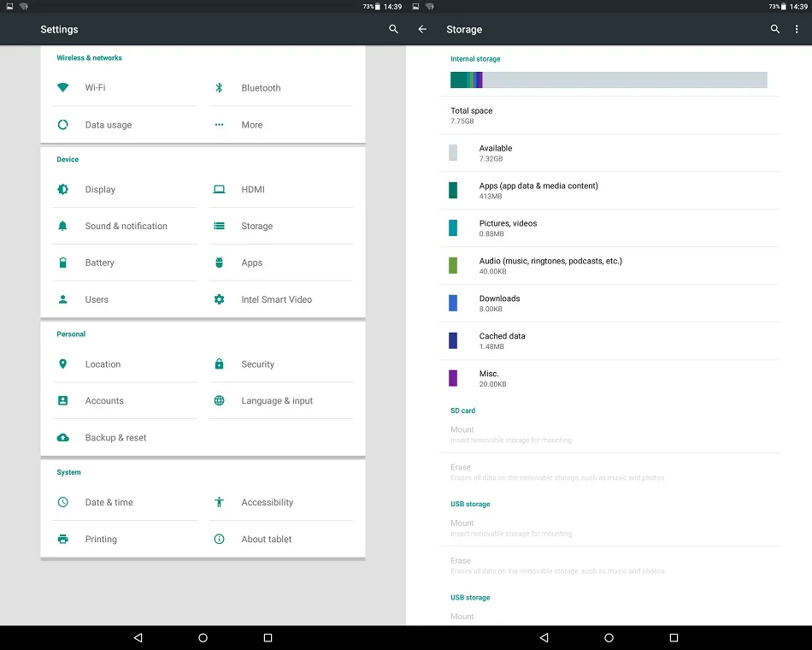Viewport: 812px width, 650px height.
Task: Select the Total space 7.75GB row
Action: pos(609,115)
